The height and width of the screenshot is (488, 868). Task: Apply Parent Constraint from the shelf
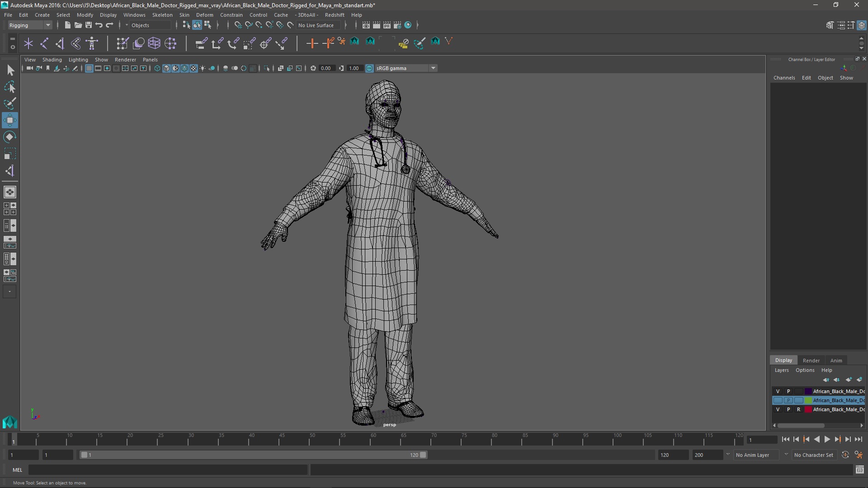coord(201,43)
